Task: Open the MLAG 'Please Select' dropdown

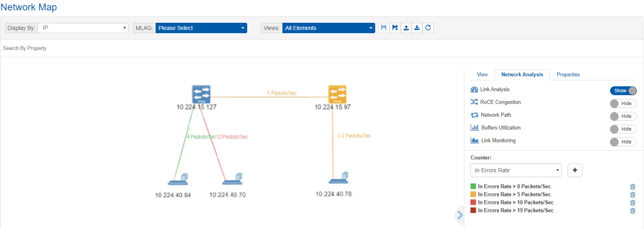Action: click(x=201, y=28)
